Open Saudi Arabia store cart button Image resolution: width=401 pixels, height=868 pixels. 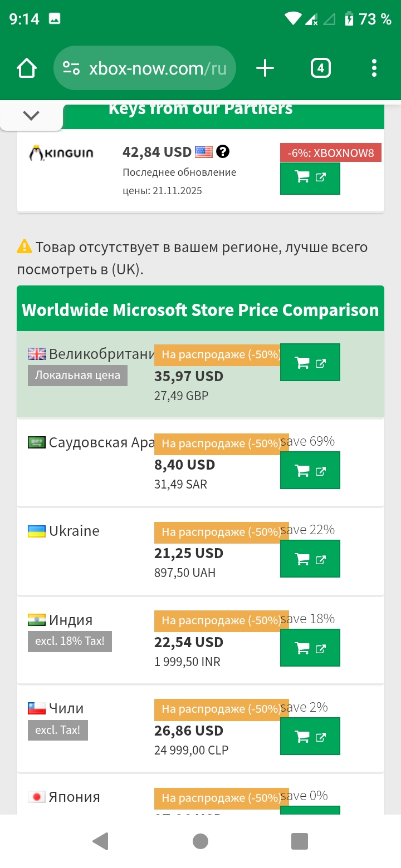click(310, 471)
